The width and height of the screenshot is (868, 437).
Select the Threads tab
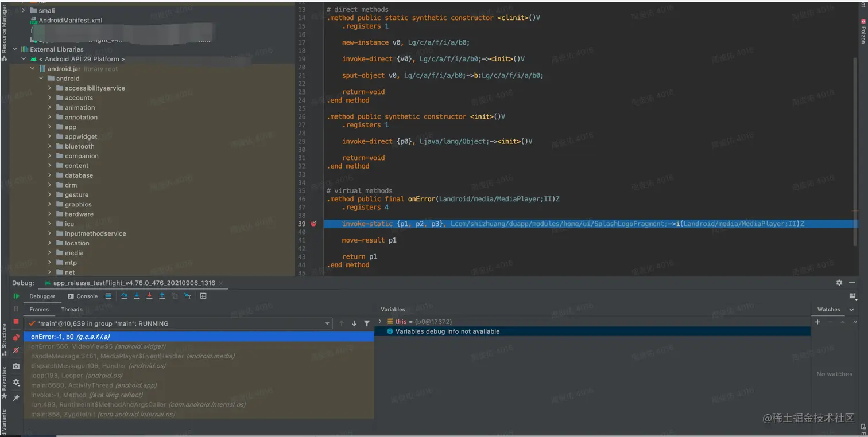pyautogui.click(x=72, y=309)
